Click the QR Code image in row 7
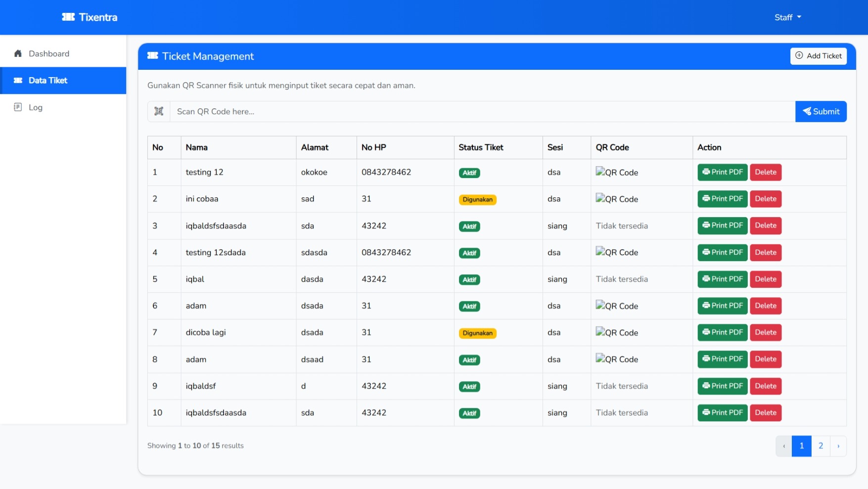The width and height of the screenshot is (868, 489). (616, 333)
